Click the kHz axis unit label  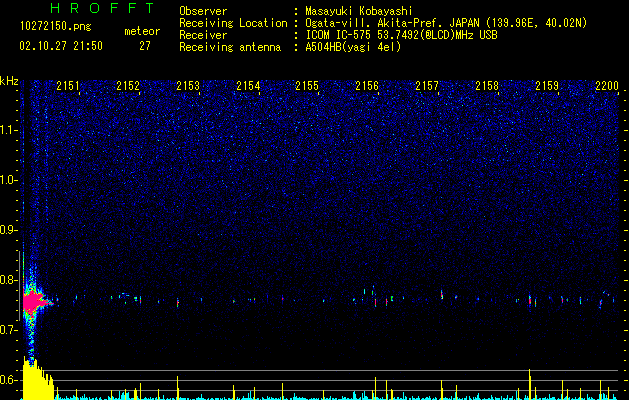[9, 81]
